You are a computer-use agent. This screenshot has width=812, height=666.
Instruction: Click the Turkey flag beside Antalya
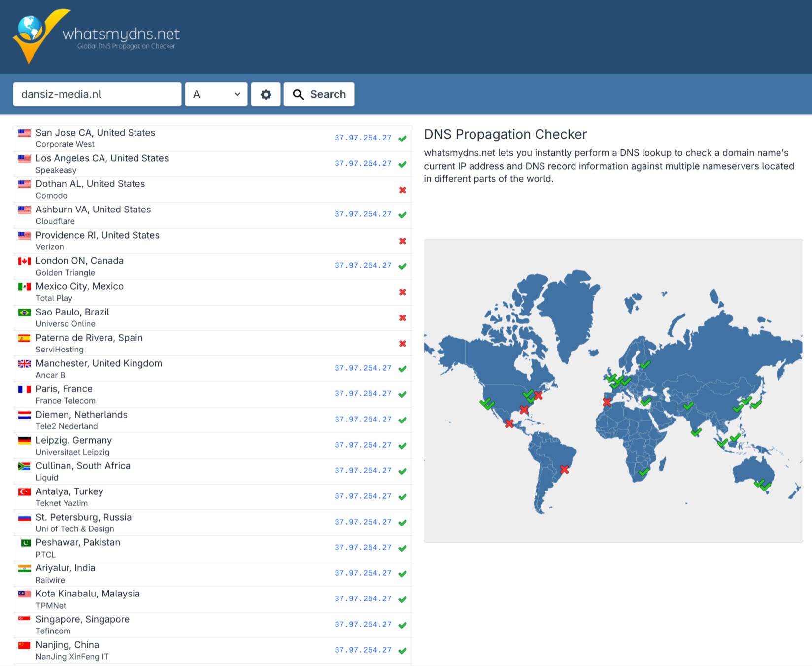[24, 491]
